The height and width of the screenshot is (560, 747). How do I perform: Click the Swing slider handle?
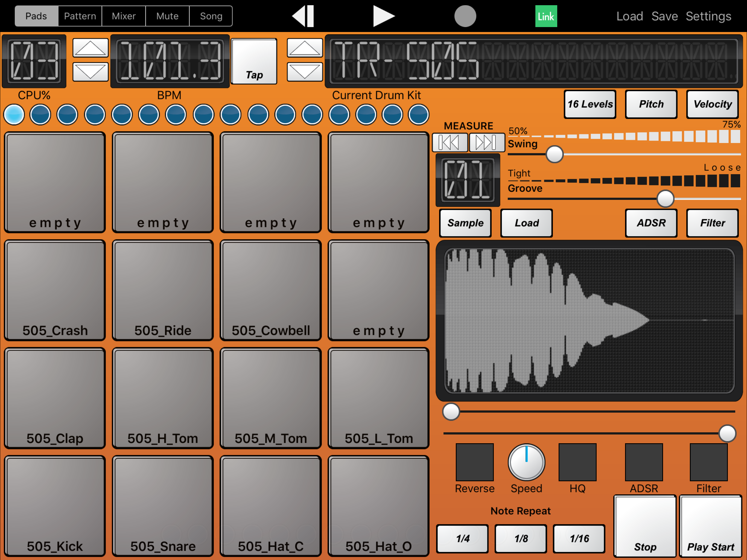(554, 154)
